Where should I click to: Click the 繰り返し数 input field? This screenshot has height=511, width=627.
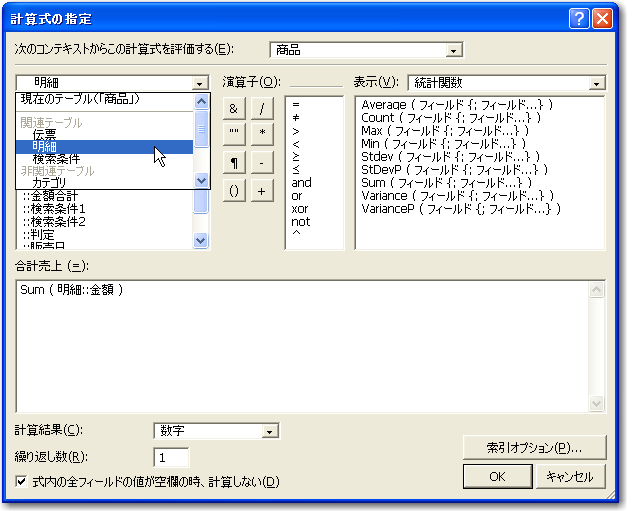172,457
